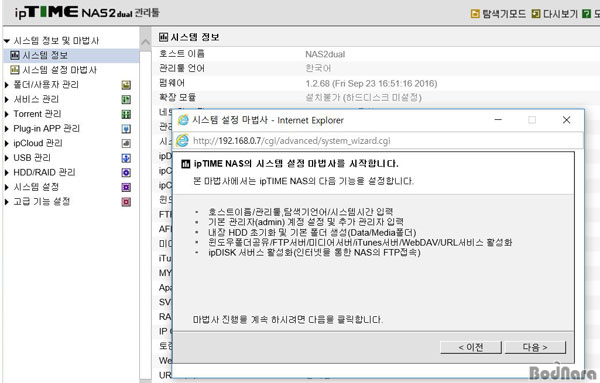This screenshot has height=383, width=600.
Task: Click the 펌웨어 row label
Action: point(172,83)
